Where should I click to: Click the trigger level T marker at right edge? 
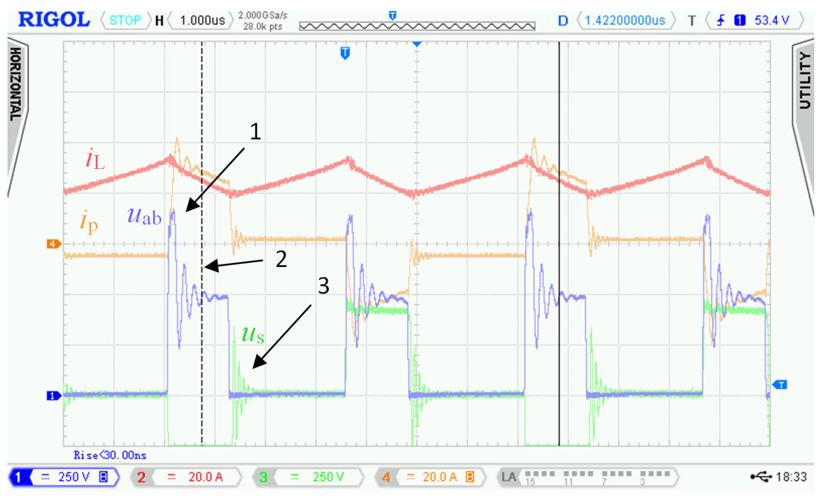click(781, 385)
